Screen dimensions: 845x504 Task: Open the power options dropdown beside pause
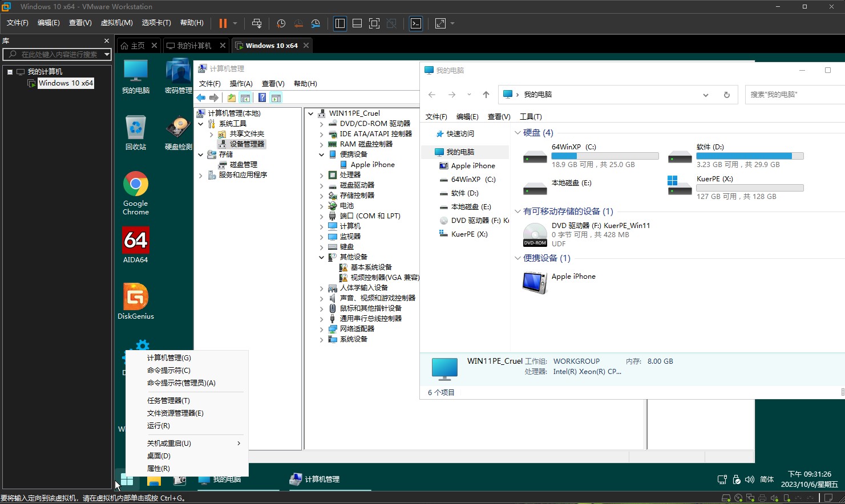coord(235,23)
